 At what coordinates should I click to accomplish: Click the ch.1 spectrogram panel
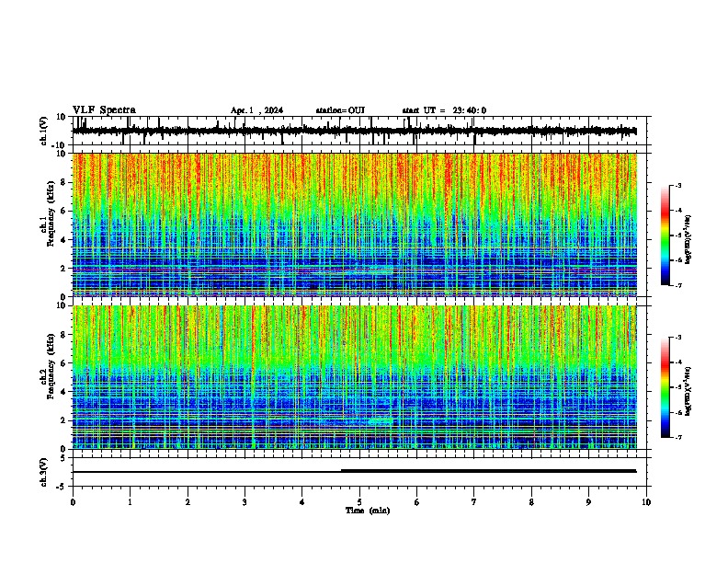(354, 224)
